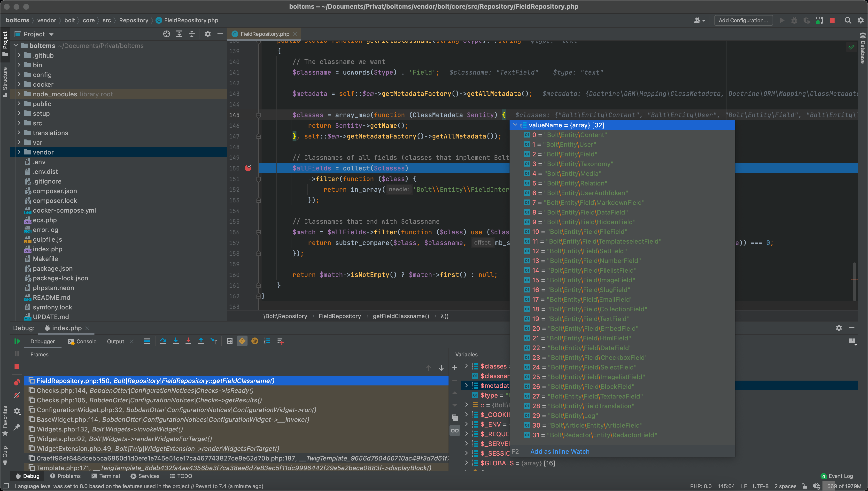
Task: Click the Add Configuration button
Action: click(743, 20)
